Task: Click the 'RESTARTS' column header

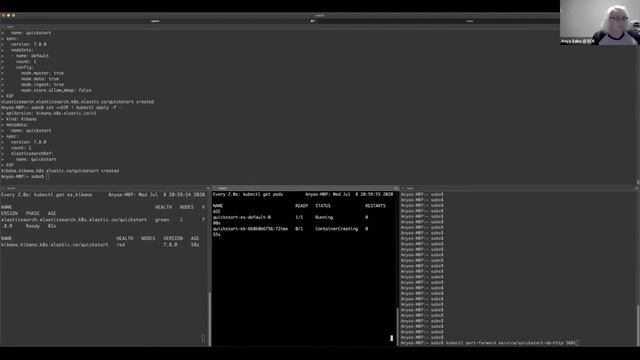Action: pos(375,206)
